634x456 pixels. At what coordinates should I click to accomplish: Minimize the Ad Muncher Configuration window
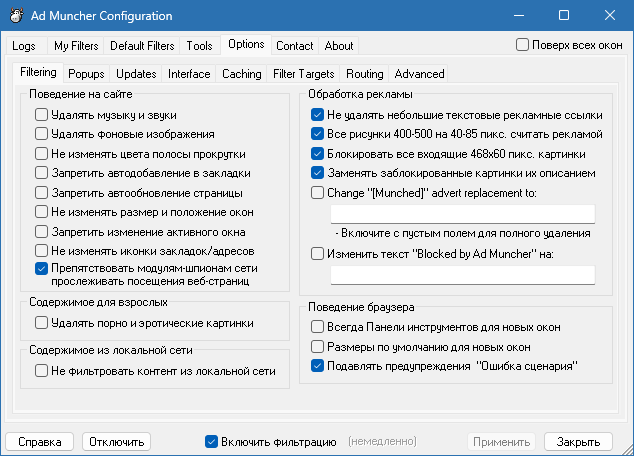pos(519,15)
